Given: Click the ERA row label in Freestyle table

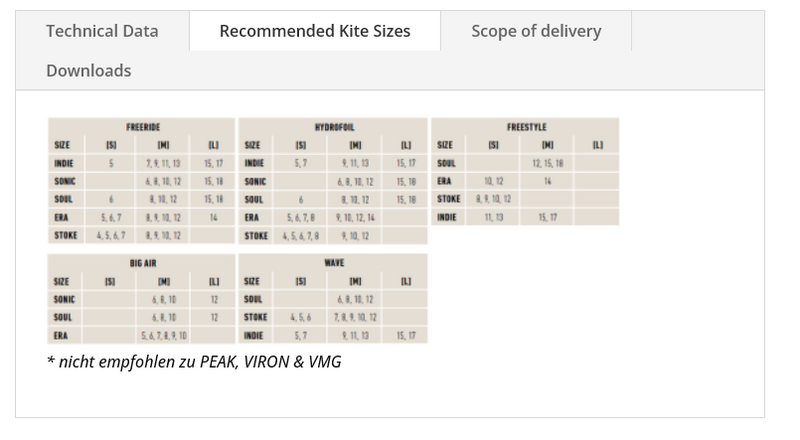Looking at the screenshot, I should pyautogui.click(x=445, y=181).
